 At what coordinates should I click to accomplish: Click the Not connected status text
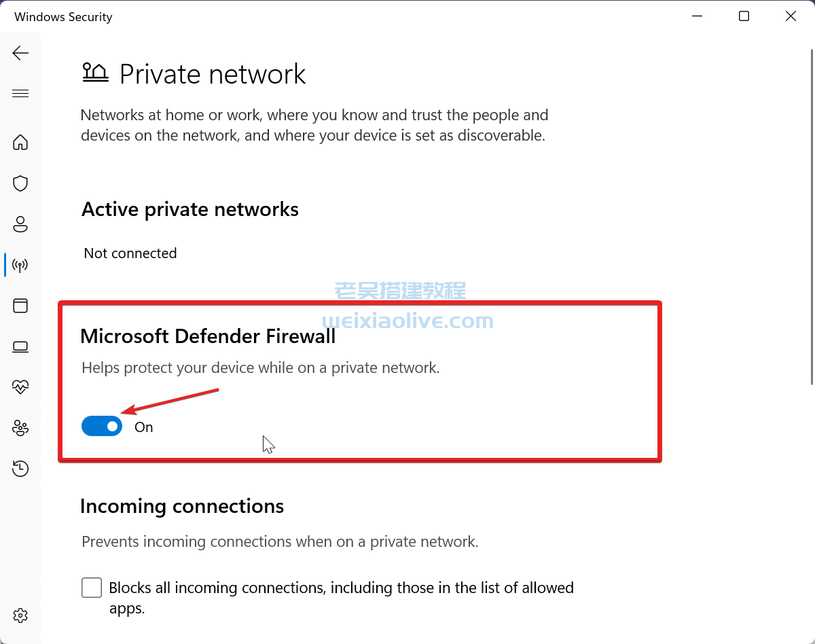[130, 253]
